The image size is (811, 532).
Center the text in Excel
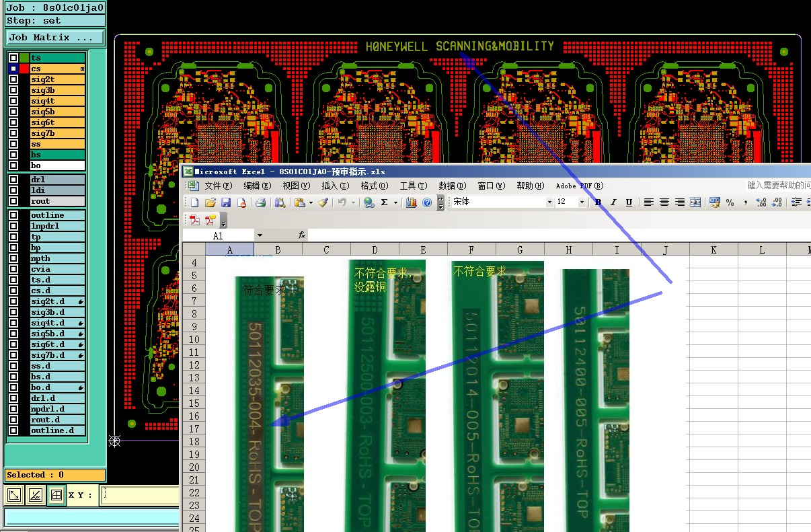(x=664, y=202)
